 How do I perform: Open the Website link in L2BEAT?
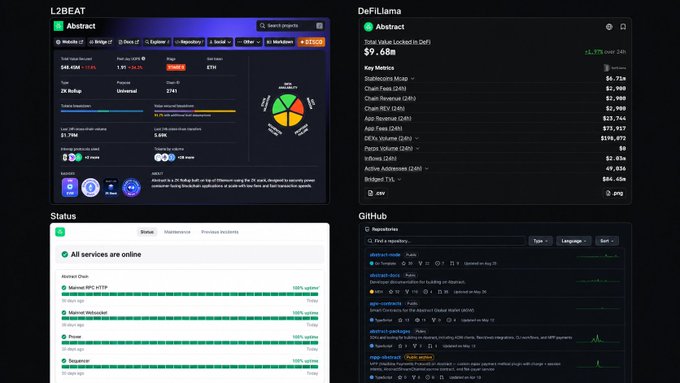tap(69, 42)
